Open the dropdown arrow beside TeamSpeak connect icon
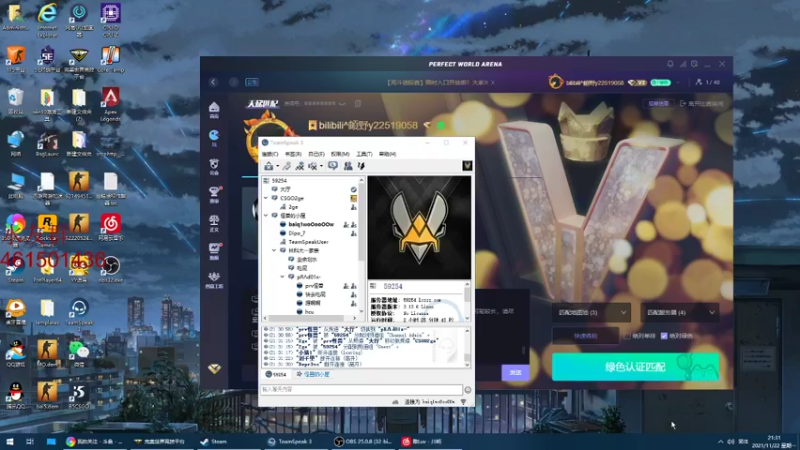Screen dimensions: 800x450 coord(278,166)
